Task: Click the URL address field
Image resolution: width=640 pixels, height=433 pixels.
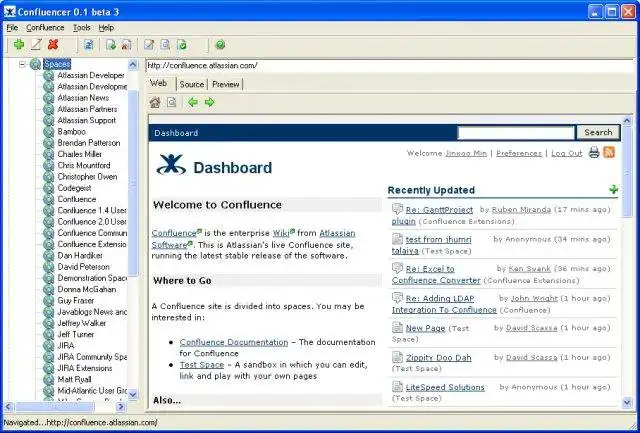Action: 390,65
